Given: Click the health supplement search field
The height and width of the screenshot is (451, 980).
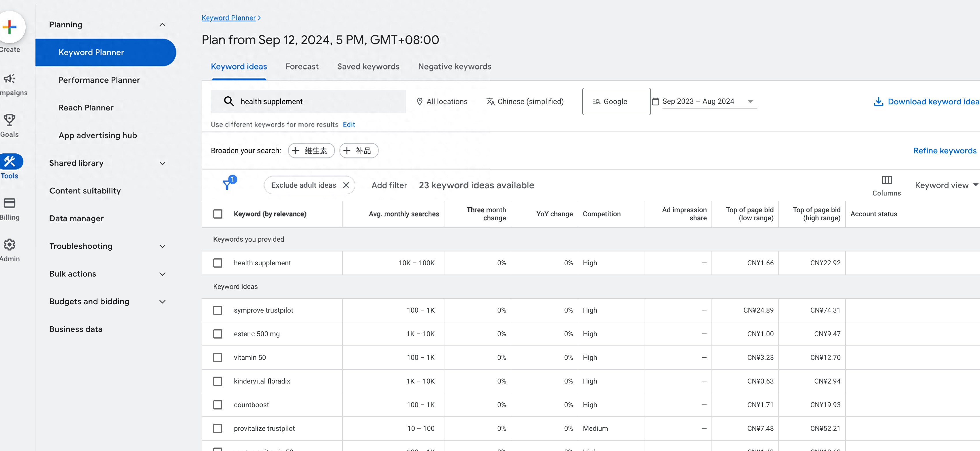Looking at the screenshot, I should [308, 102].
